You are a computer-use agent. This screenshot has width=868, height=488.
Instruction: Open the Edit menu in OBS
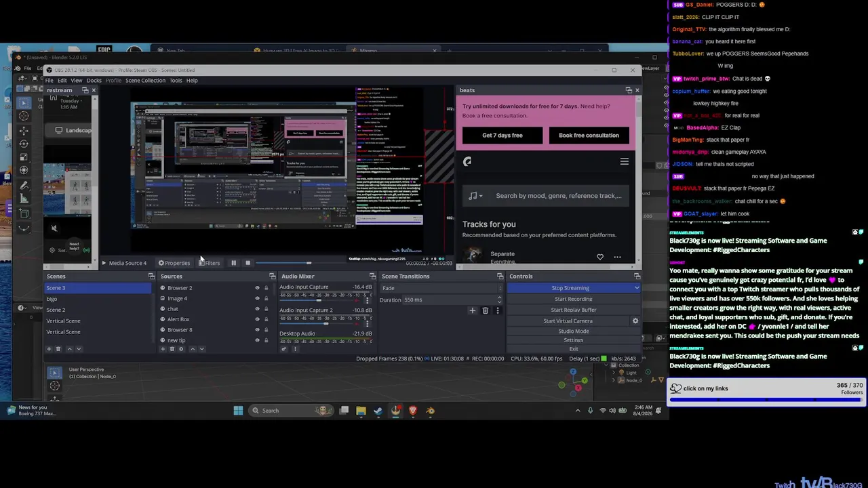click(62, 81)
